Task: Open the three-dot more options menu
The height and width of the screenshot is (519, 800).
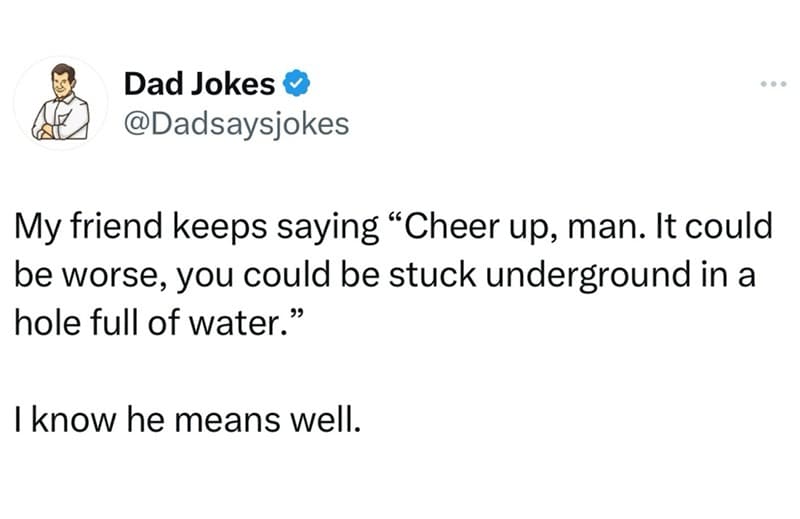Action: pyautogui.click(x=773, y=84)
